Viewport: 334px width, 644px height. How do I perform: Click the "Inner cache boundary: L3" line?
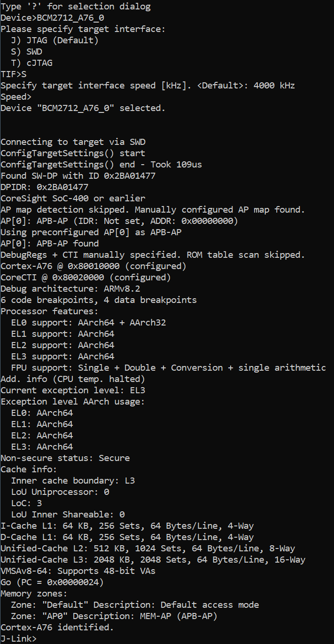73,481
